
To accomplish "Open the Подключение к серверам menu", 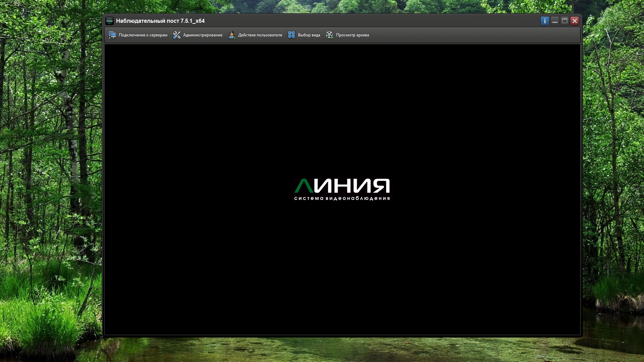I will (x=138, y=35).
